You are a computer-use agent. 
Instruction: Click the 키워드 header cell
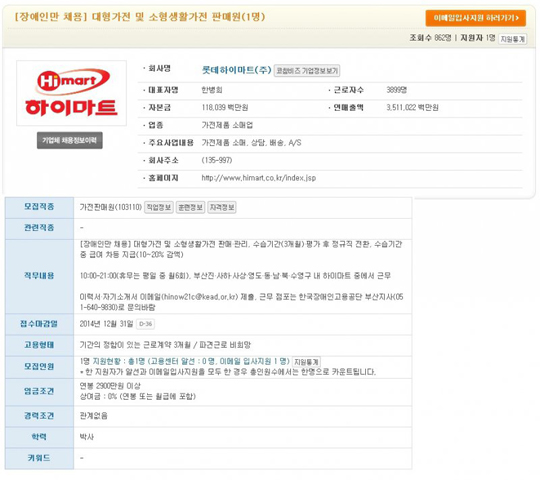(x=39, y=459)
